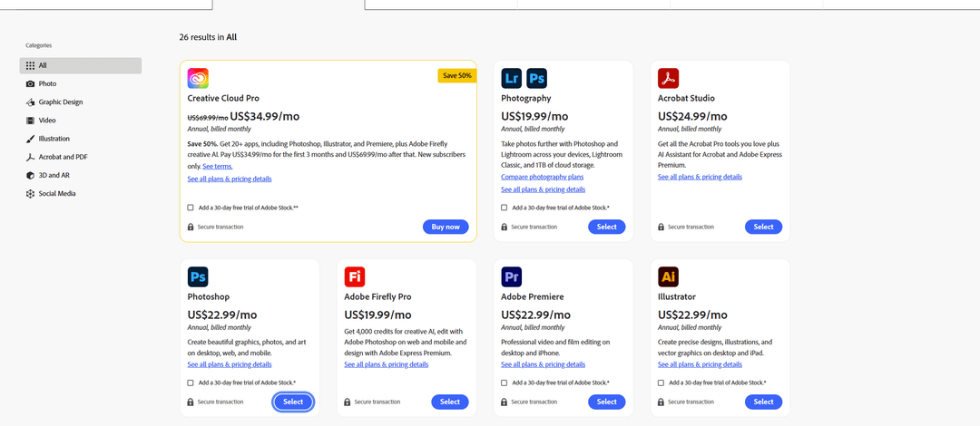Open Creative Cloud Pro plans & pricing details
The image size is (980, 426).
click(x=230, y=179)
